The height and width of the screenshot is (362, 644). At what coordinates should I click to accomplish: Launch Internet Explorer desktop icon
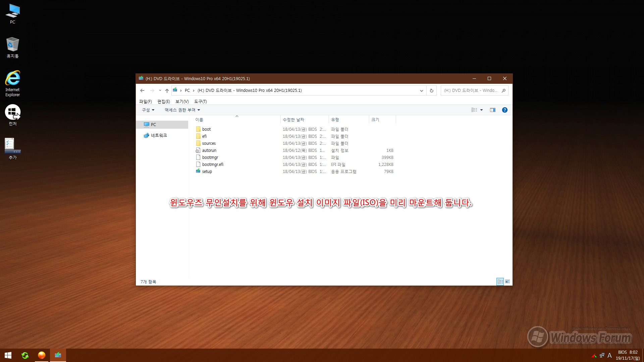(12, 83)
